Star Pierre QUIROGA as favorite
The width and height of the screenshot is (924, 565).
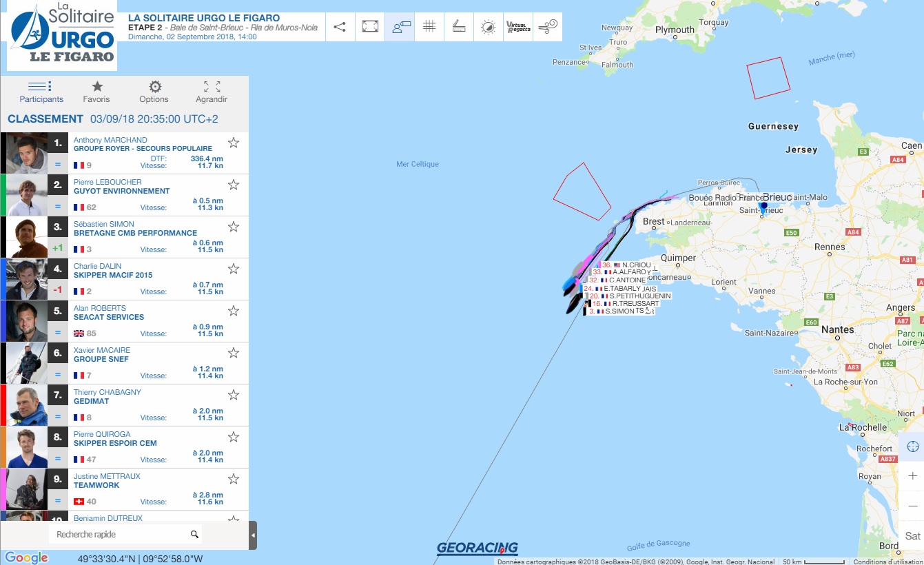(x=234, y=437)
